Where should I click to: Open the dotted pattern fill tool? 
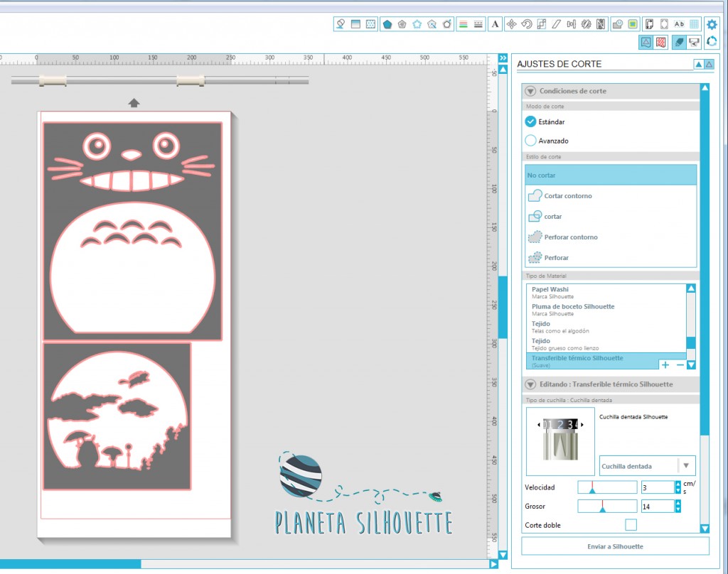pos(370,24)
